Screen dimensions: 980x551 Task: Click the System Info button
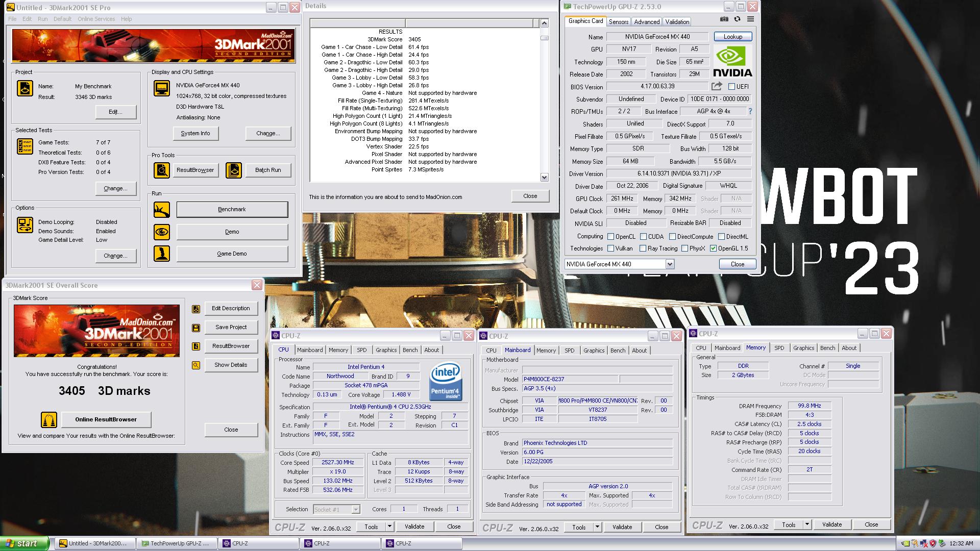(195, 134)
